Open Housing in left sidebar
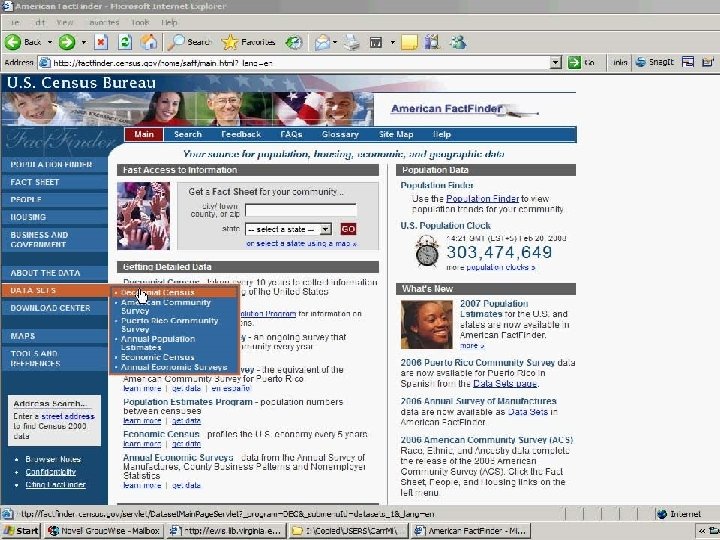 point(54,217)
